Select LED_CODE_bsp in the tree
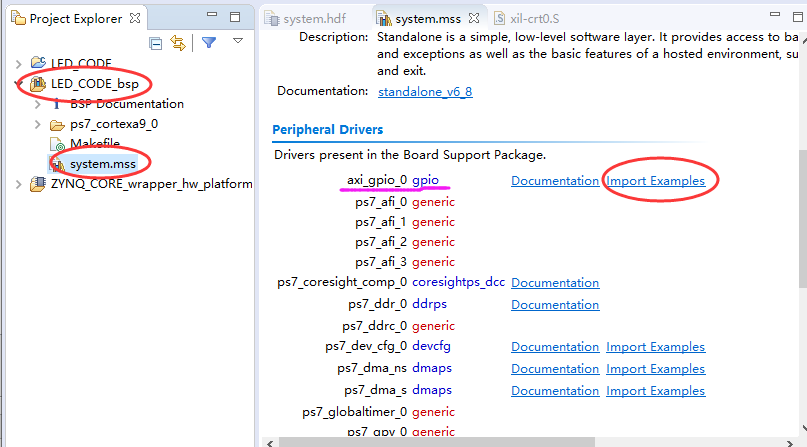Image resolution: width=807 pixels, height=447 pixels. [x=95, y=84]
